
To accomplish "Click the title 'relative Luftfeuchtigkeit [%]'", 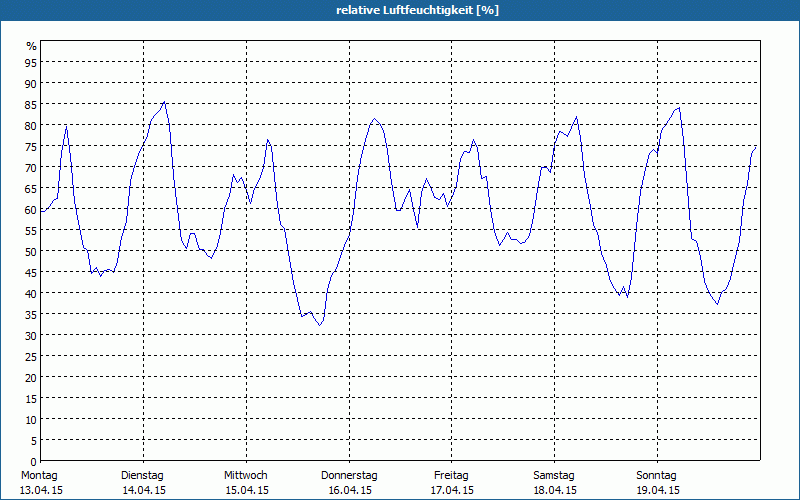I will (417, 10).
